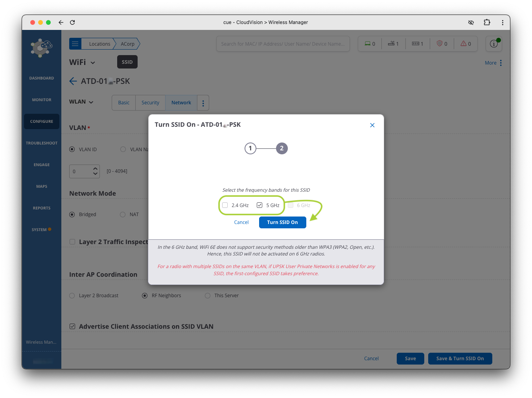532x398 pixels.
Task: Close the Turn SSID On dialog
Action: point(372,125)
